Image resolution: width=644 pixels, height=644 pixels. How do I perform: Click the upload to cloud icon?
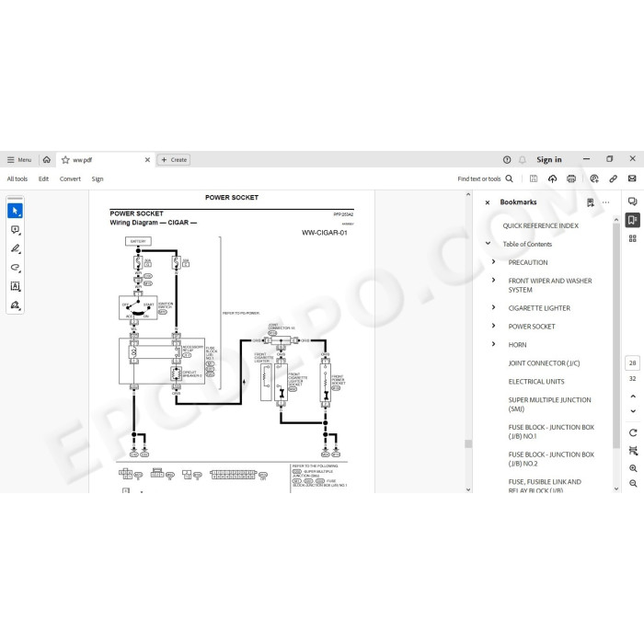552,178
